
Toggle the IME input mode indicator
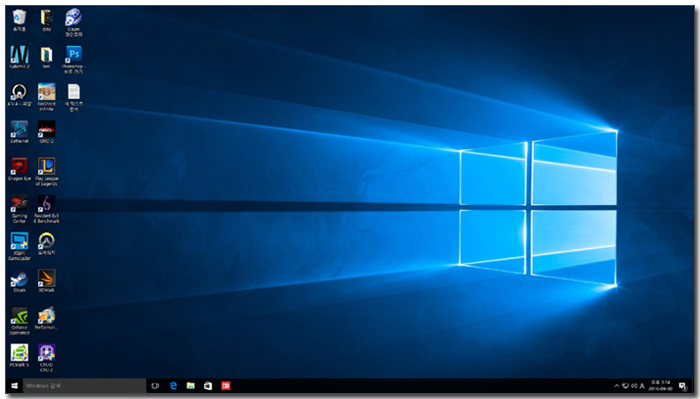coord(642,386)
